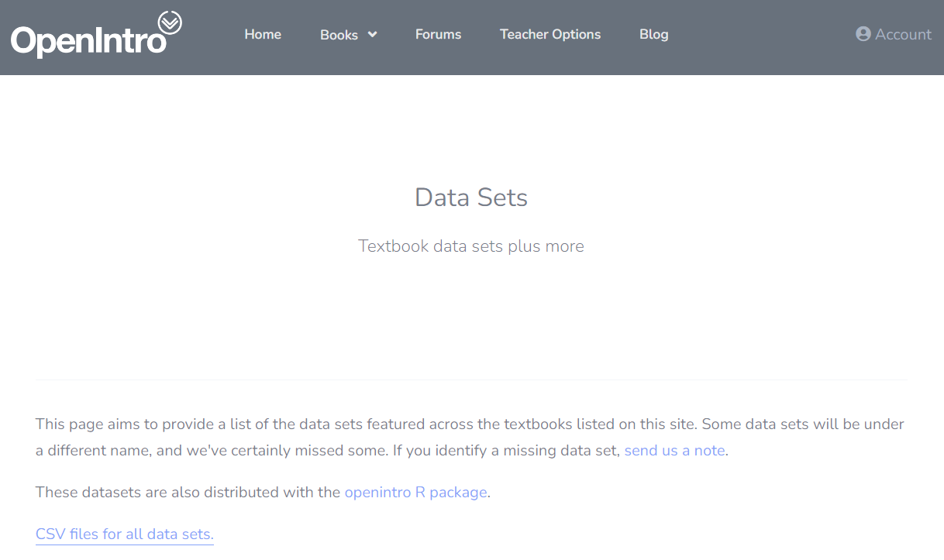The width and height of the screenshot is (944, 560).
Task: Click the horizontal divider below the header section
Action: pyautogui.click(x=471, y=380)
